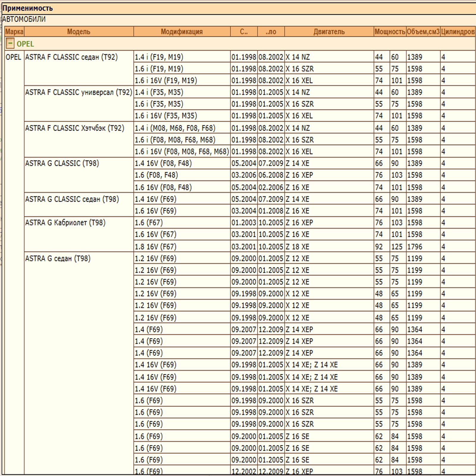Select ASTRA G CLASSIC седан (T98) cell
This screenshot has width=476, height=476.
[x=79, y=205]
